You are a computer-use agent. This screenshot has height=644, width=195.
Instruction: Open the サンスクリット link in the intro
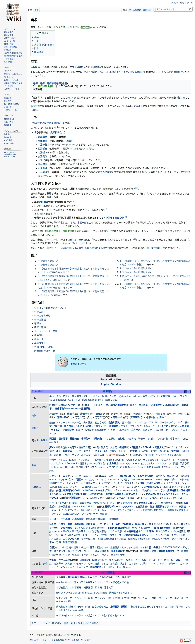point(62,27)
